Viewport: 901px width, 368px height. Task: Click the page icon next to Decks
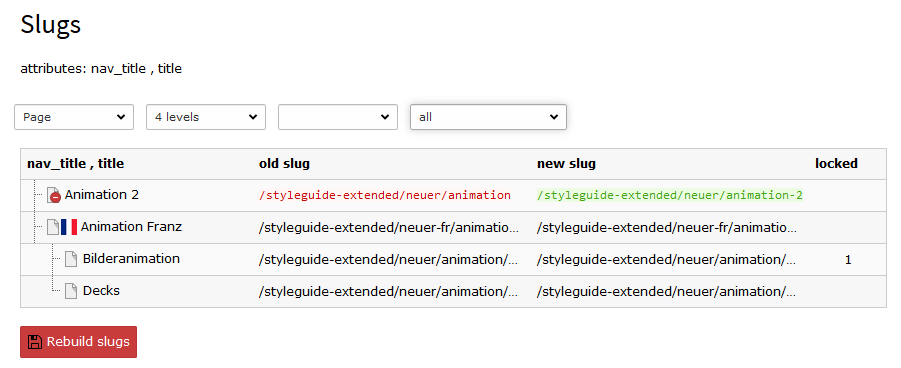point(71,291)
